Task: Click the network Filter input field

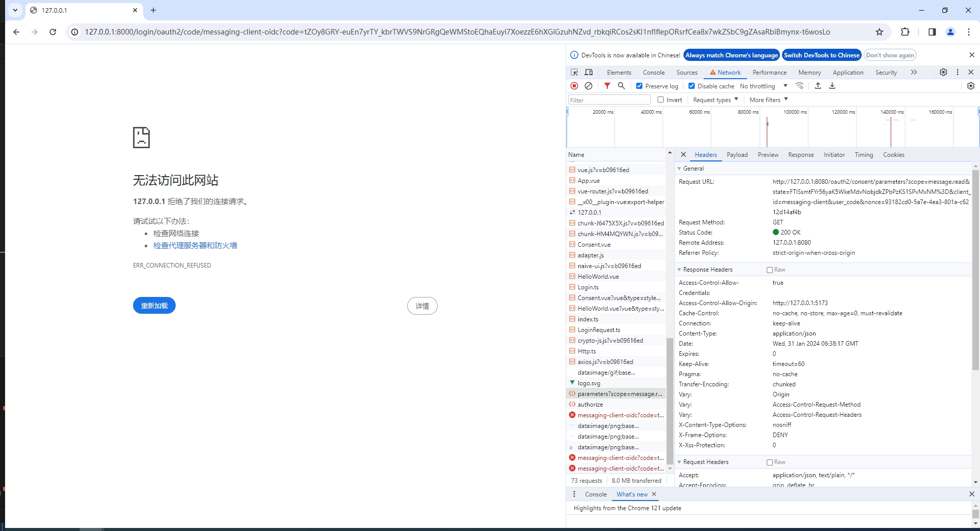Action: pos(609,100)
